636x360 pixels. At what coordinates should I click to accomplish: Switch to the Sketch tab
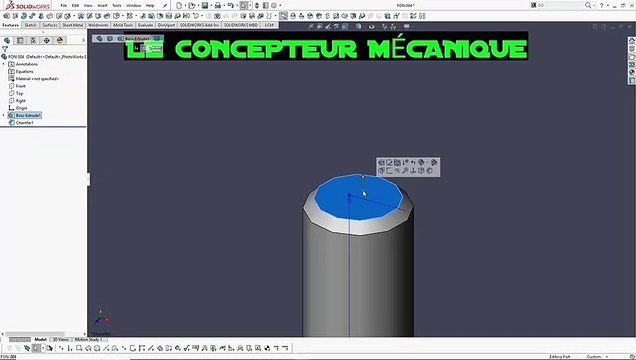(30, 25)
